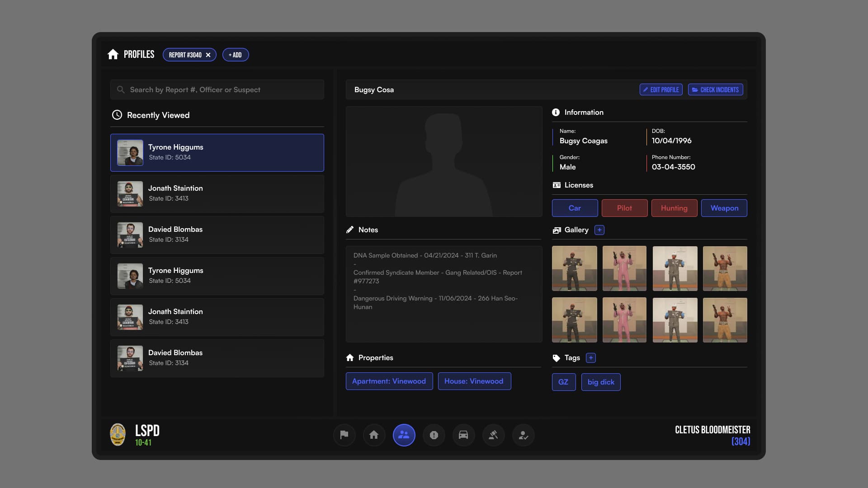Click the EDIT PROFILE button
868x488 pixels.
(x=661, y=89)
